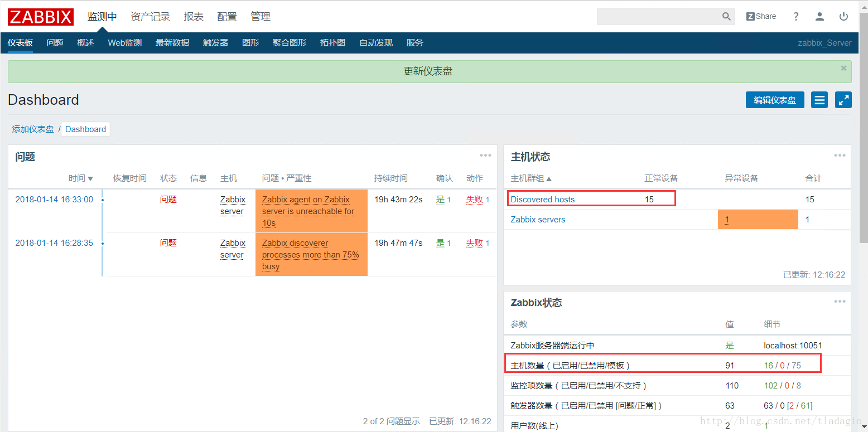Open the 聚合图形 submenu tab
The width and height of the screenshot is (868, 432).
click(x=290, y=43)
